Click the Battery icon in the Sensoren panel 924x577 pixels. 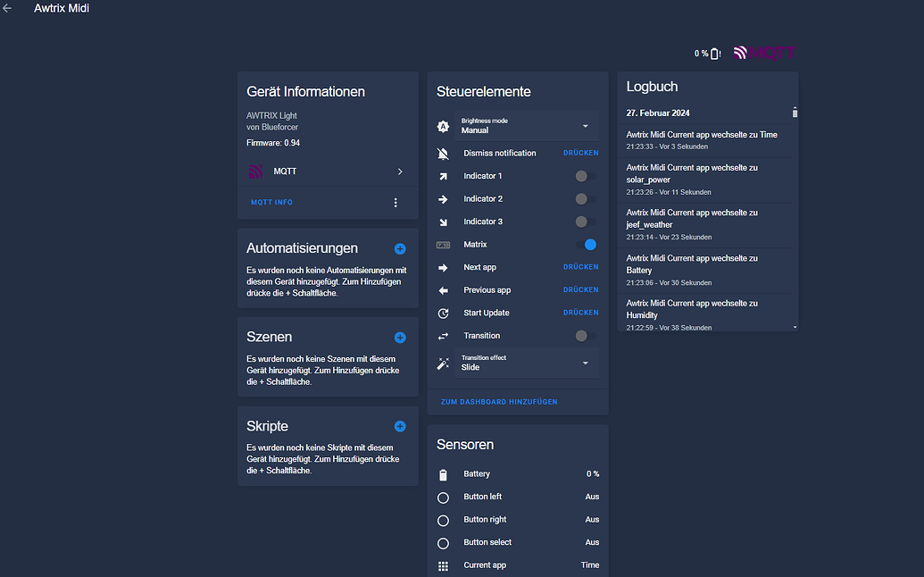tap(443, 473)
